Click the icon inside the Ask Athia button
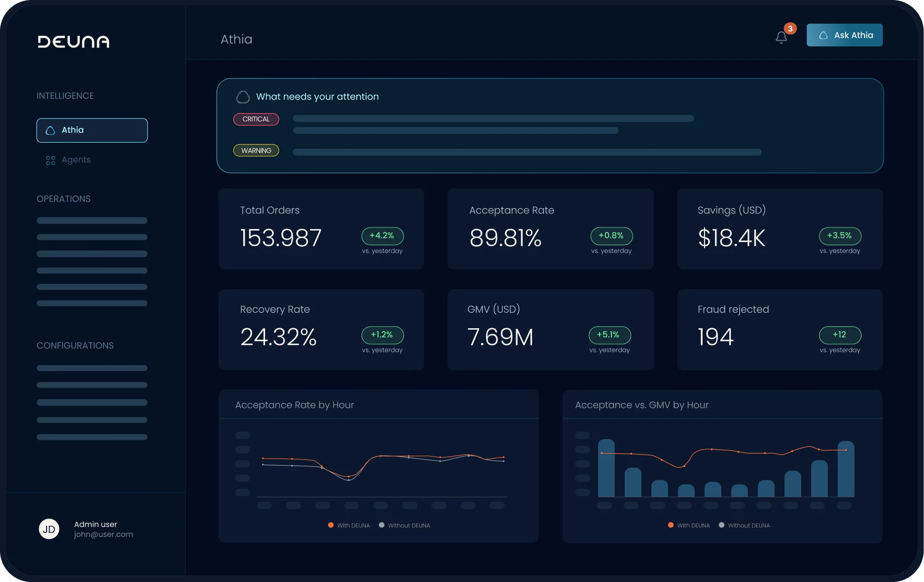The width and height of the screenshot is (924, 582). click(823, 35)
